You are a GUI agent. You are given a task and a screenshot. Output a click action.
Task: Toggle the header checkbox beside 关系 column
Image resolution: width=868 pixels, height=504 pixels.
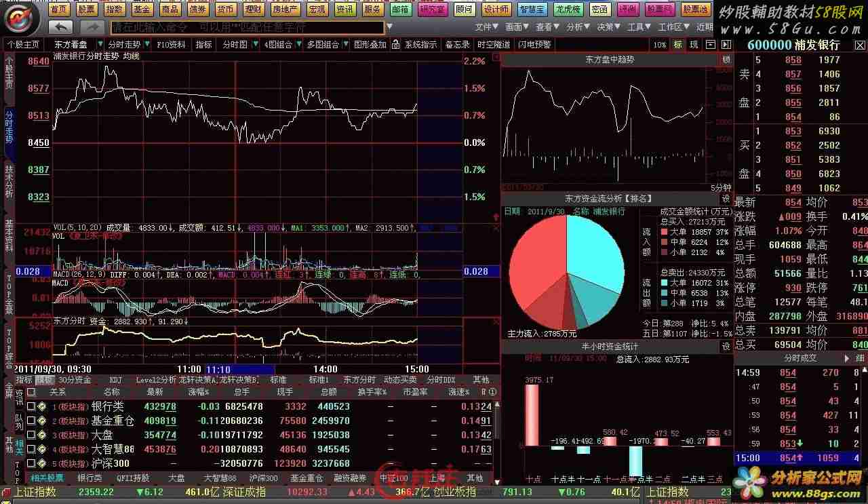coord(31,391)
